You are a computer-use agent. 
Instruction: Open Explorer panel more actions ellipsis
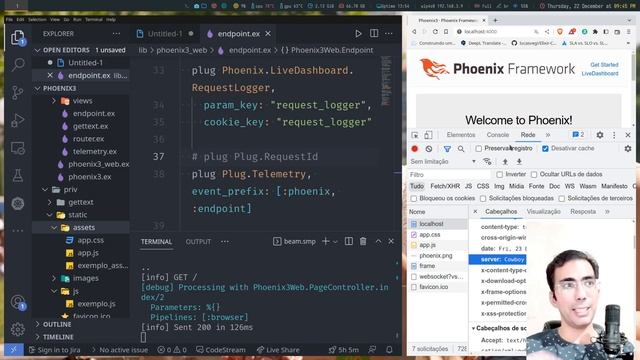(116, 33)
